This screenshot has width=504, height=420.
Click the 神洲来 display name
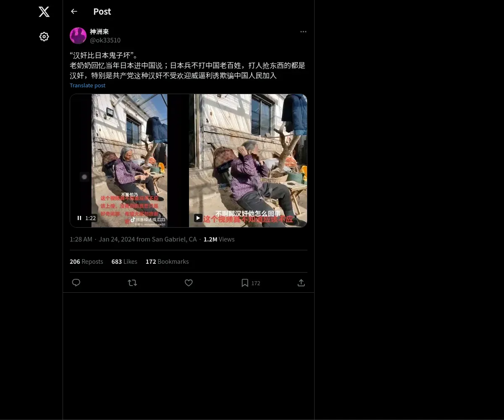(99, 31)
